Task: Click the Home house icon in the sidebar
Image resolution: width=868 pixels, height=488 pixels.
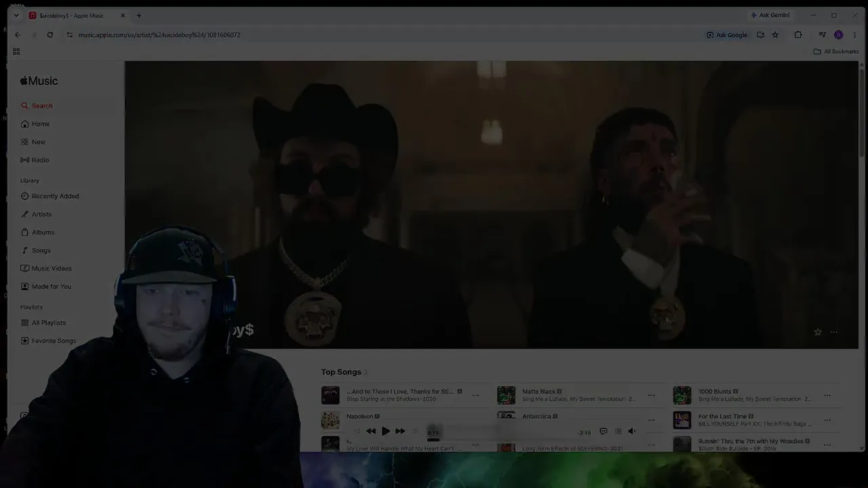Action: pyautogui.click(x=25, y=124)
